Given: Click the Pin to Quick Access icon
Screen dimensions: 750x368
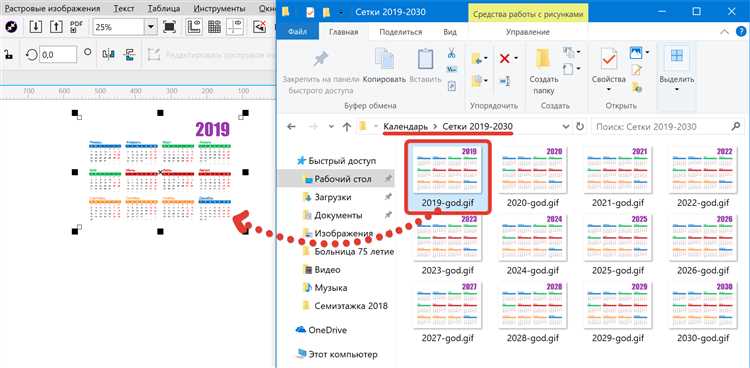Looking at the screenshot, I should [x=320, y=60].
